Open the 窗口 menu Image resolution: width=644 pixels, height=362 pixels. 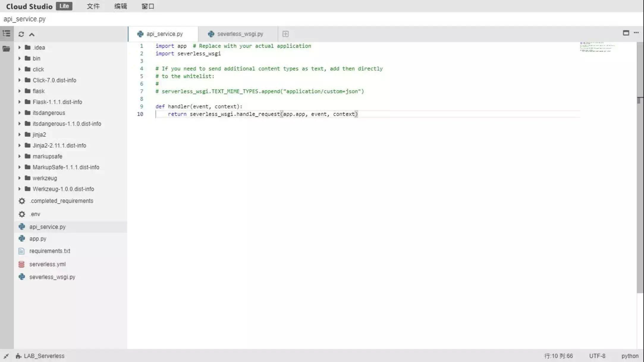point(148,6)
